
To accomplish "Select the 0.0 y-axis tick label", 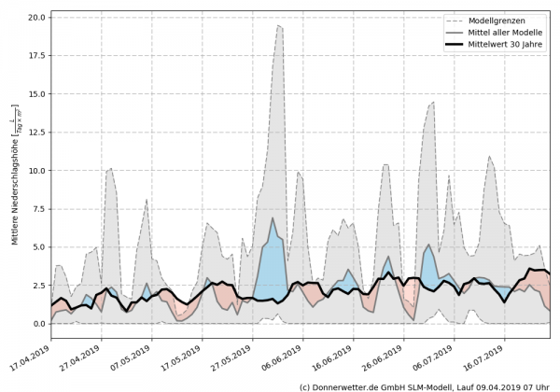I will 36,324.
